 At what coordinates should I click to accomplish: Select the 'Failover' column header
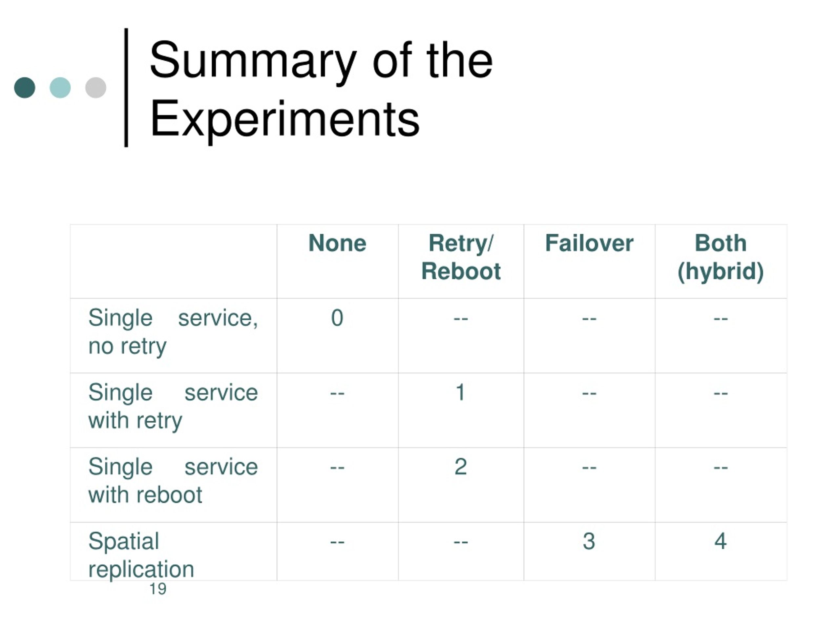(589, 243)
